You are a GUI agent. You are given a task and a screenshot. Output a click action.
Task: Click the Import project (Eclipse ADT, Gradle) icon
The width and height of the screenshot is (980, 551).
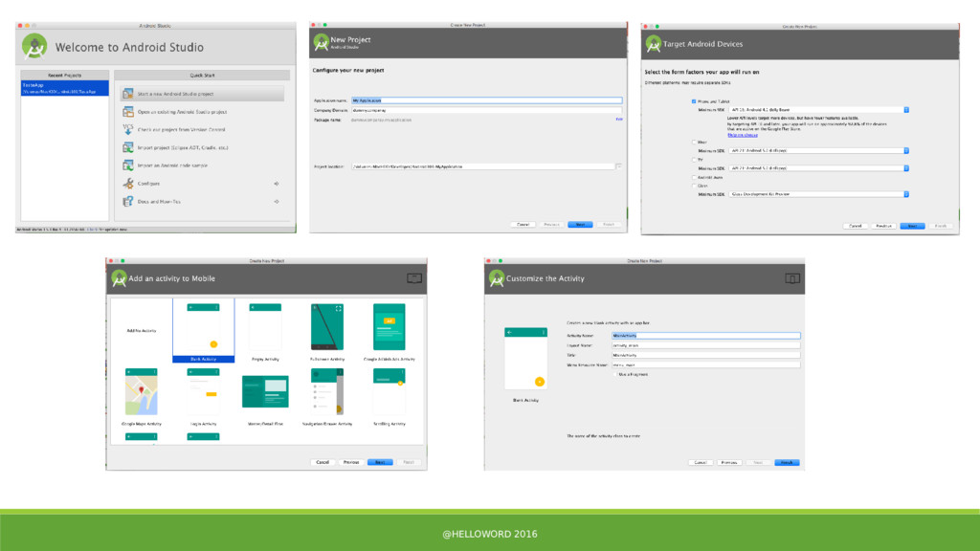pyautogui.click(x=128, y=147)
